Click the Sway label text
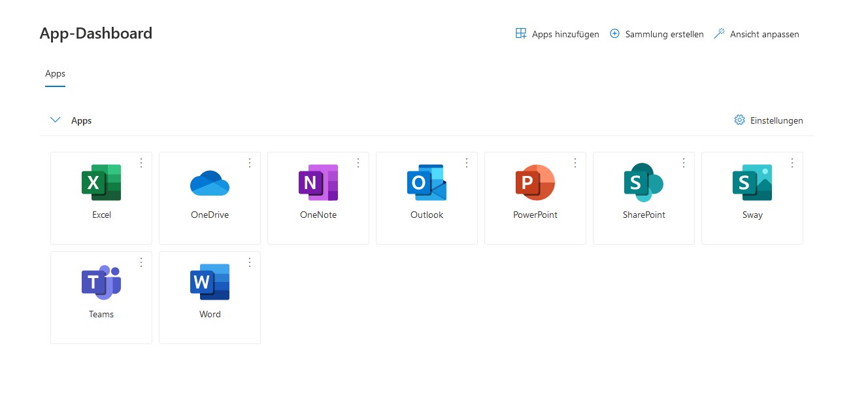Screen dimensions: 868x403 pyautogui.click(x=752, y=215)
